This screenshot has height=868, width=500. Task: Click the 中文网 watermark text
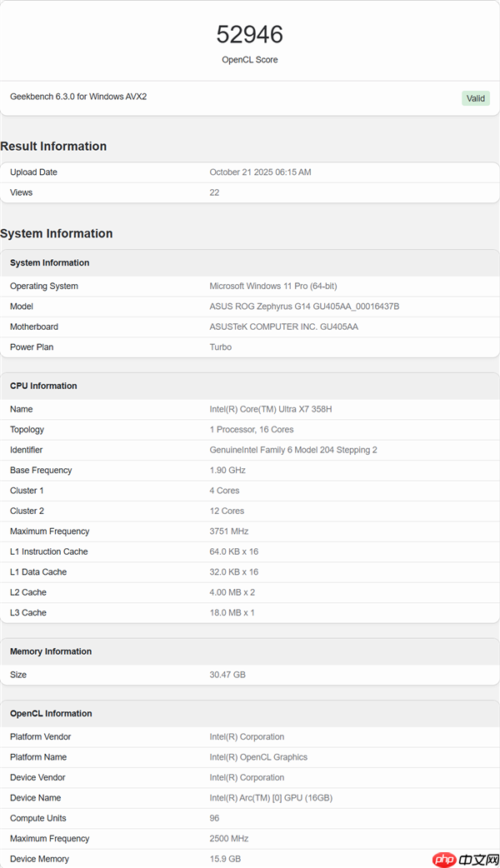pyautogui.click(x=477, y=859)
